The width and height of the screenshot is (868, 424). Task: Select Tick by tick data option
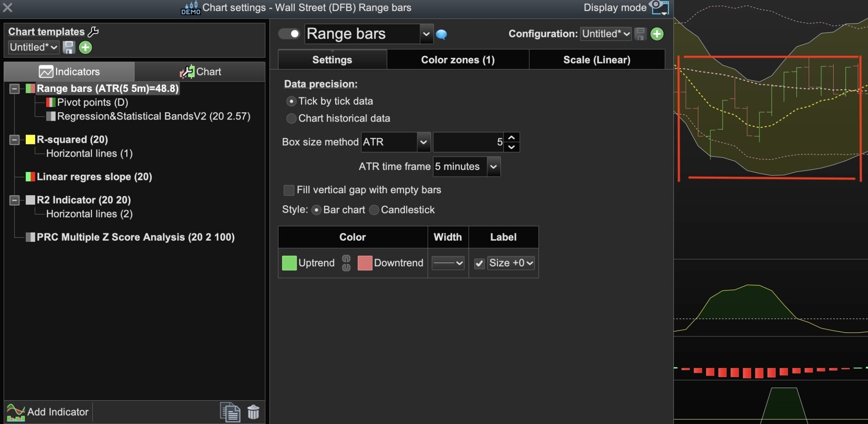(x=291, y=102)
